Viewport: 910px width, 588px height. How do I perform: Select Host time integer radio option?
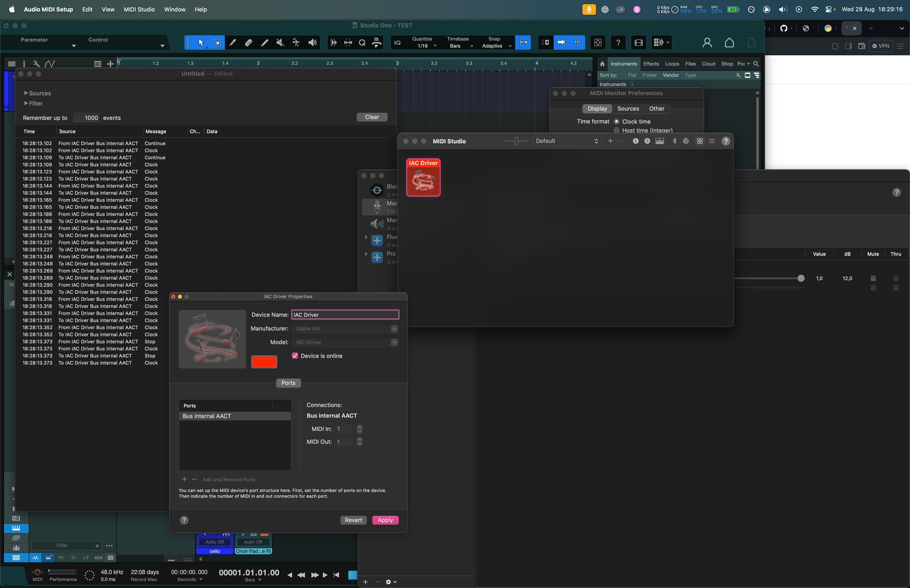617,130
